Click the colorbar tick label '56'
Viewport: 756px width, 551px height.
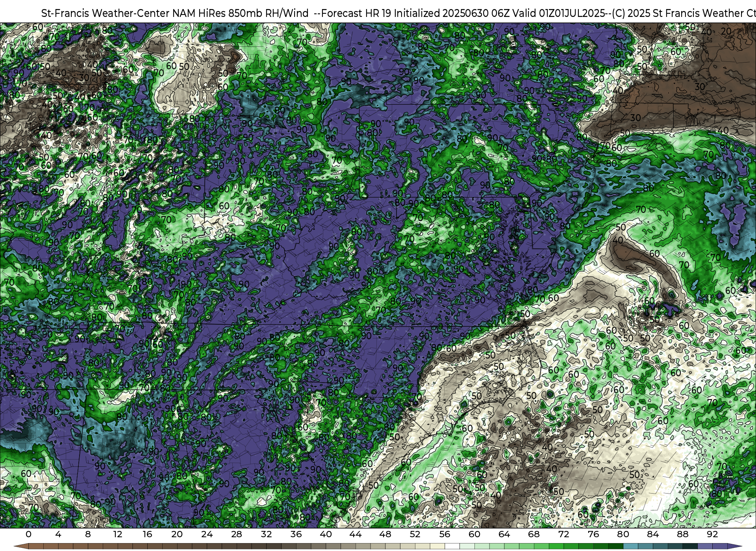445,534
